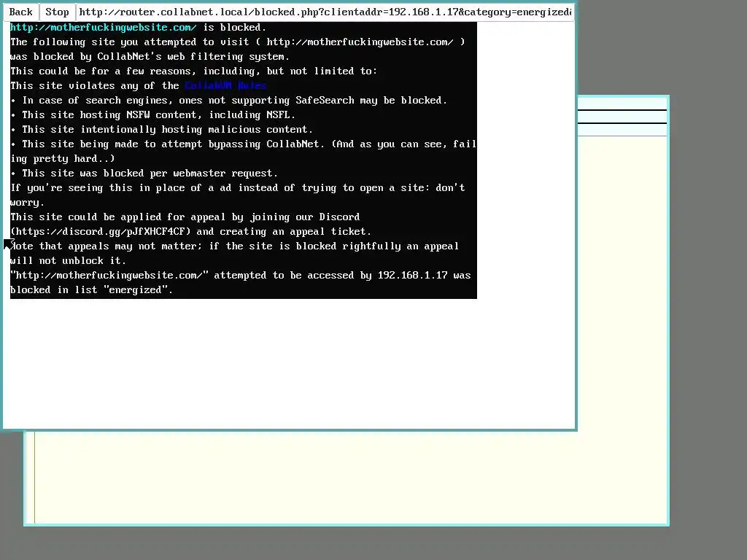The height and width of the screenshot is (560, 747).
Task: Click the Discord URL discord.gg/pJfXHCF4CF text
Action: (x=101, y=231)
